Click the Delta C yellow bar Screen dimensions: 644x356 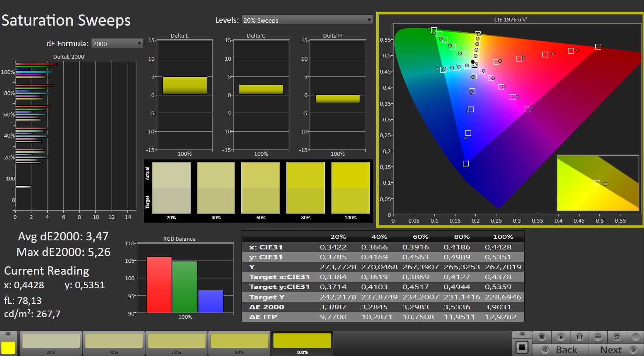pos(261,90)
